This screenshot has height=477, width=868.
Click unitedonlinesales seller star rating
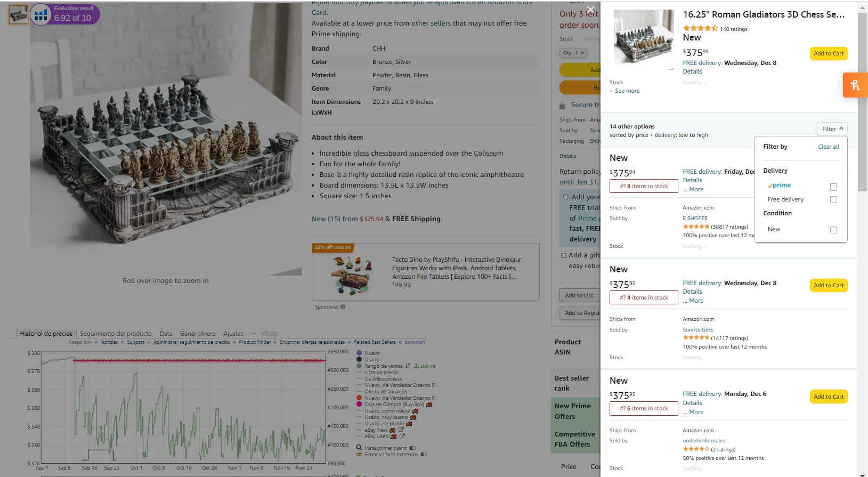click(696, 449)
